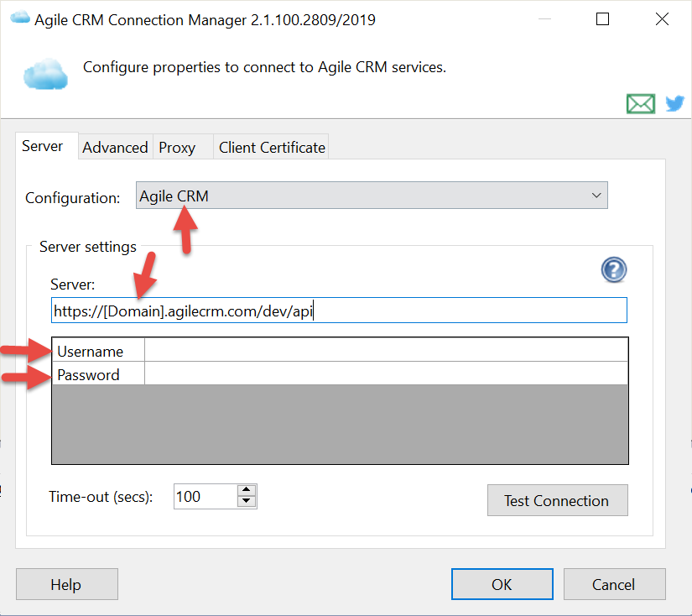Expand the Configuration dropdown
This screenshot has width=692, height=616.
[x=372, y=196]
